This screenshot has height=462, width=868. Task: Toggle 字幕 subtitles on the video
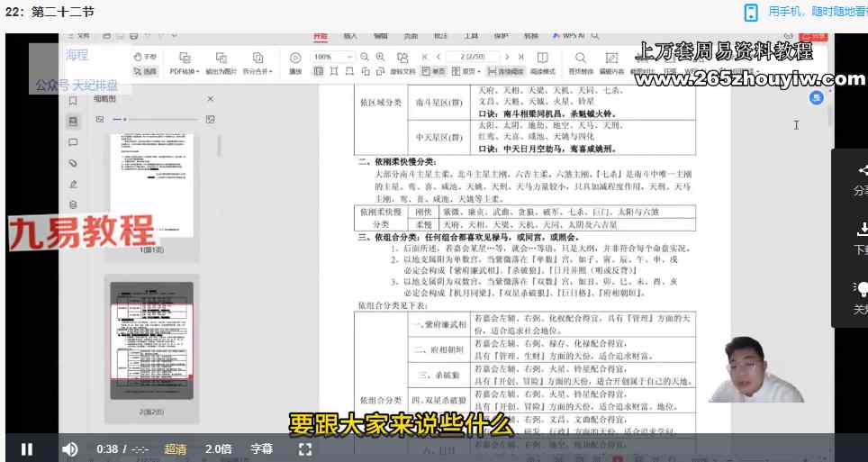tap(261, 448)
